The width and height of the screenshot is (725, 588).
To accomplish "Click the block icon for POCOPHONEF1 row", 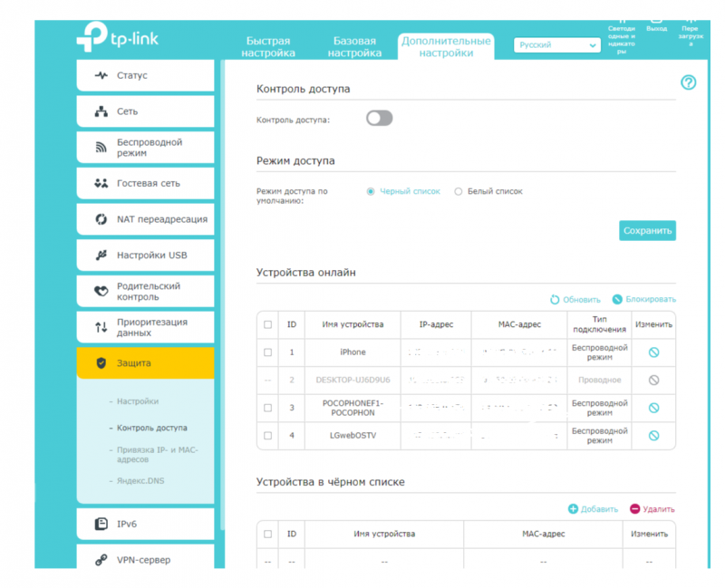I will 653,408.
